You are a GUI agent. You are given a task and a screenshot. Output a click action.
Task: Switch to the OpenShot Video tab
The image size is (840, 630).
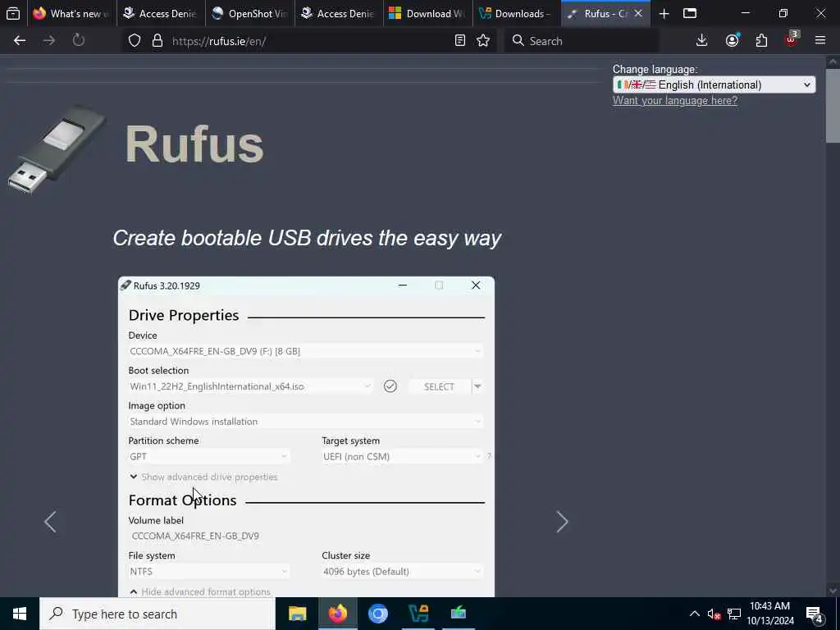[249, 13]
